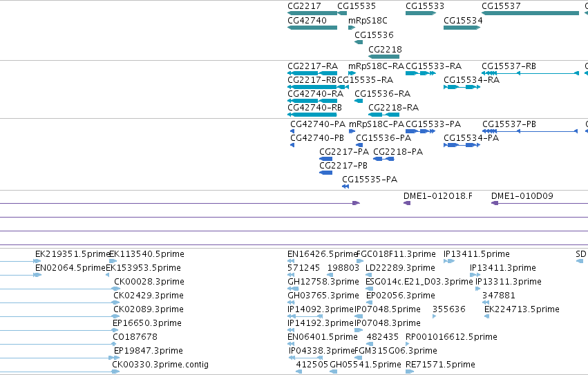Select the mRpS18C-RA transcript
Image resolution: width=588 pixels, height=375 pixels.
pyautogui.click(x=352, y=73)
